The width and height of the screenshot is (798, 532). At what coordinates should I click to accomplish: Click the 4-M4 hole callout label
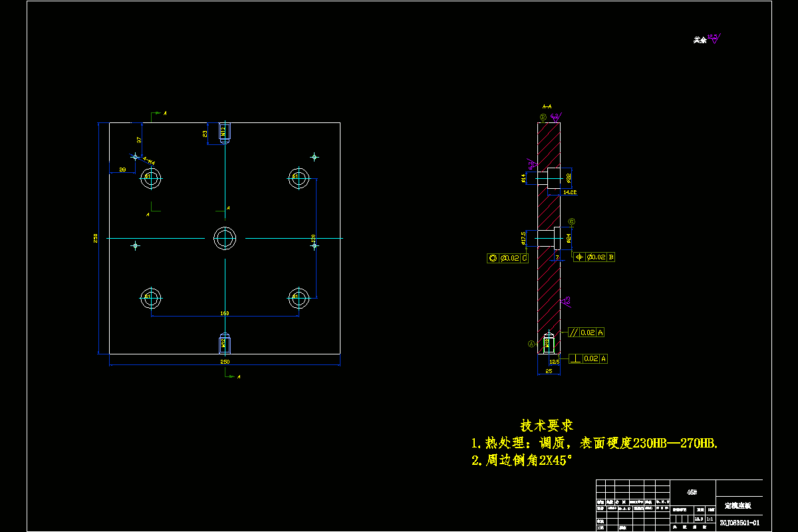coord(149,161)
